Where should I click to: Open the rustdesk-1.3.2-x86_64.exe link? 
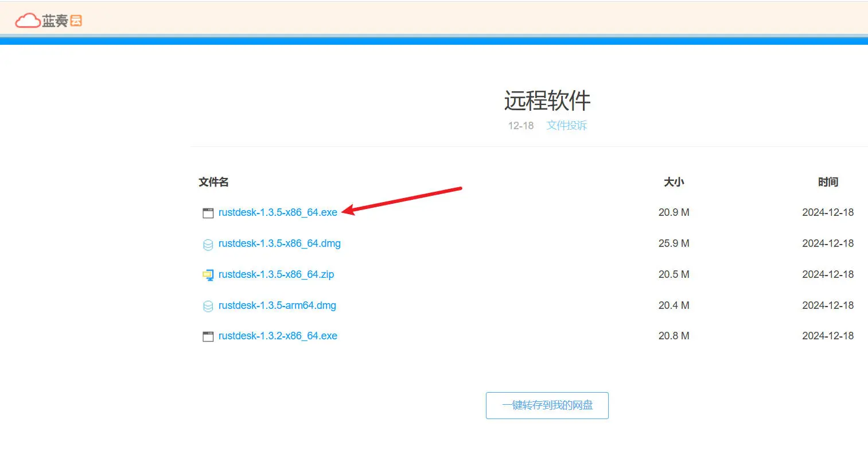coord(278,336)
